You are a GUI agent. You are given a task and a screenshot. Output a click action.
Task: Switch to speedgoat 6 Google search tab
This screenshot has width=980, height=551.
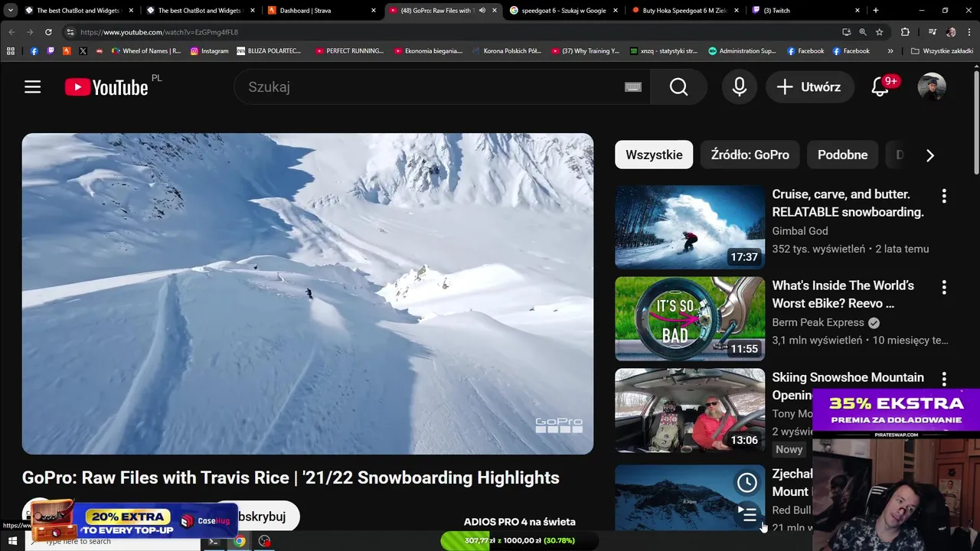click(x=563, y=11)
